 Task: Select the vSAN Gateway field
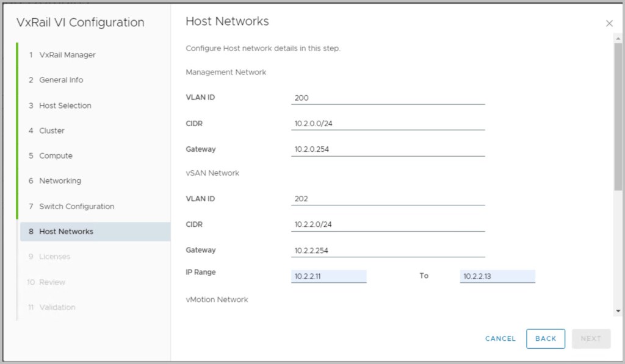(388, 251)
